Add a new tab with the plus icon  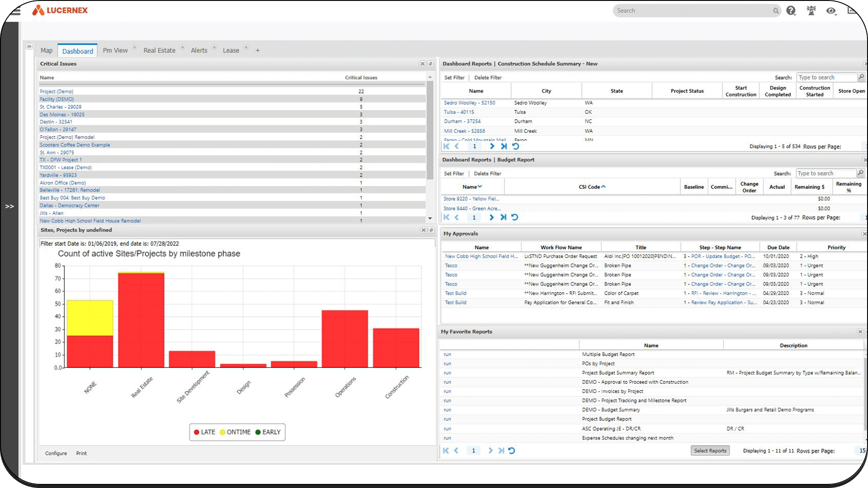pyautogui.click(x=258, y=51)
